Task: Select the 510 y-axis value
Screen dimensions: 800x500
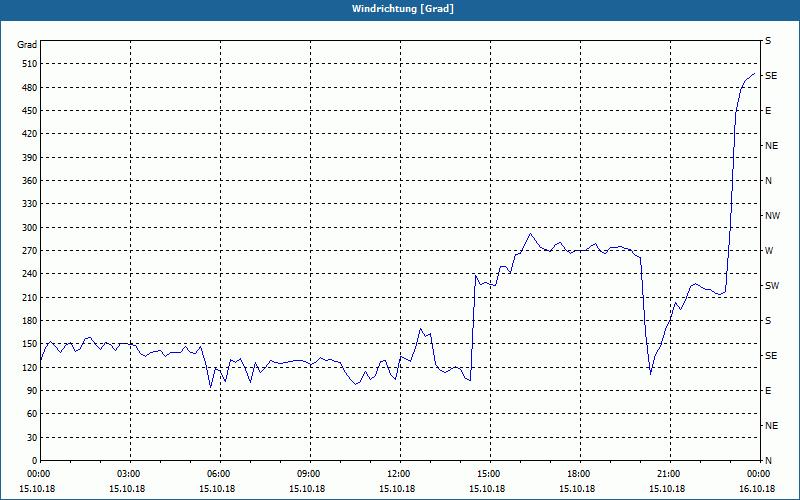Action: pyautogui.click(x=30, y=64)
